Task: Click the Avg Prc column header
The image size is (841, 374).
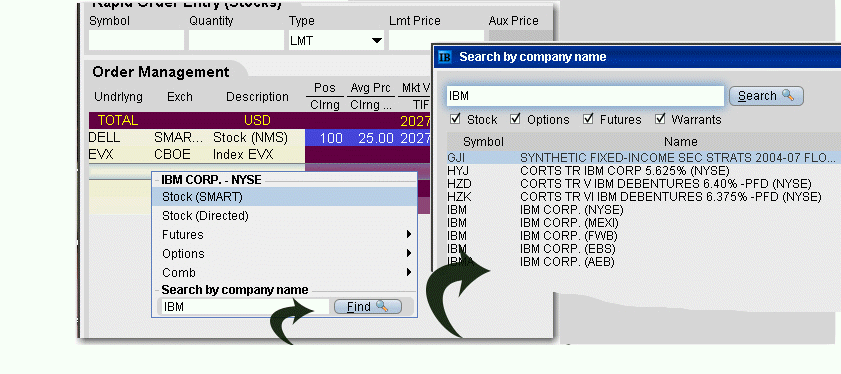Action: pyautogui.click(x=372, y=88)
